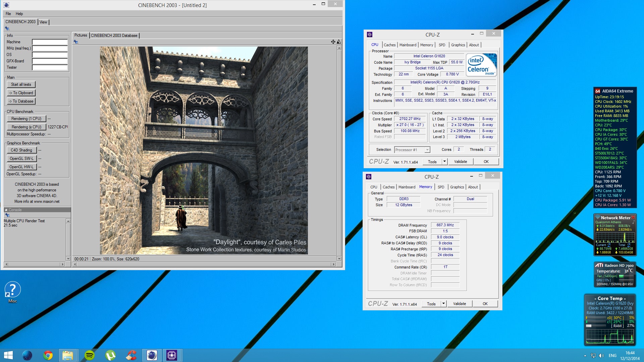Click the picture viewer vertical scrollbar up arrow
The image size is (644, 362).
click(x=339, y=48)
